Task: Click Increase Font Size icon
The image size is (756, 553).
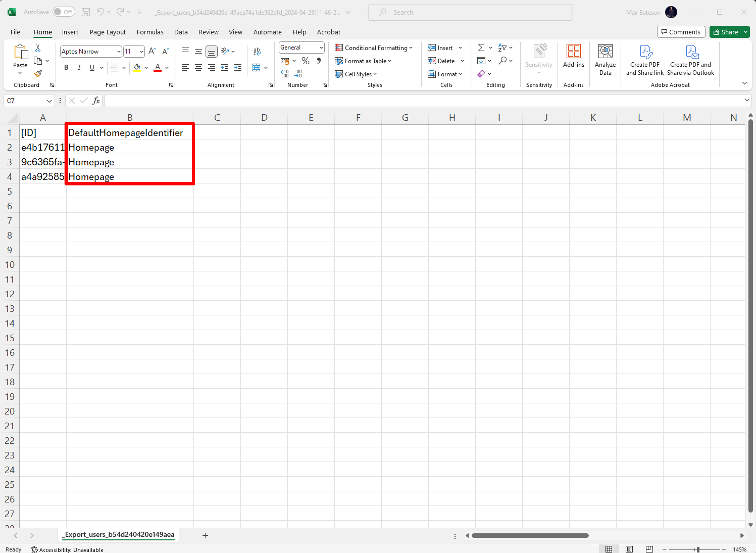Action: 152,51
